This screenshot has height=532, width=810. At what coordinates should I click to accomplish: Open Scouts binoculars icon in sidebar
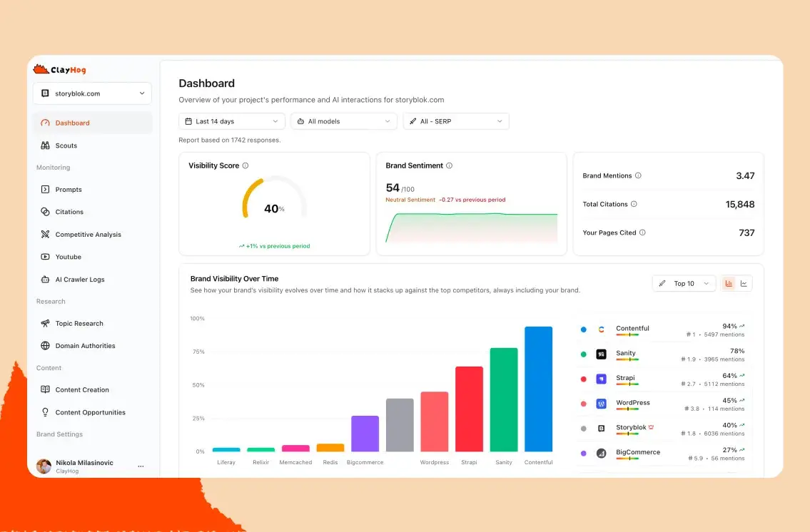tap(45, 145)
